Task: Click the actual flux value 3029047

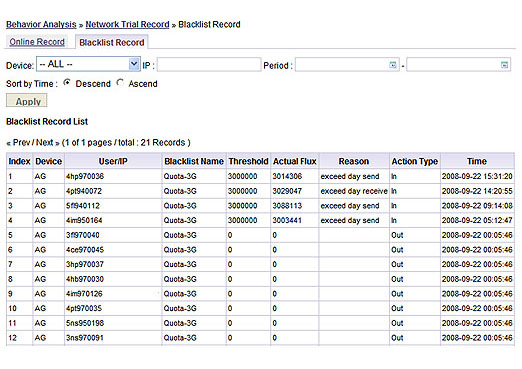Action: (287, 191)
